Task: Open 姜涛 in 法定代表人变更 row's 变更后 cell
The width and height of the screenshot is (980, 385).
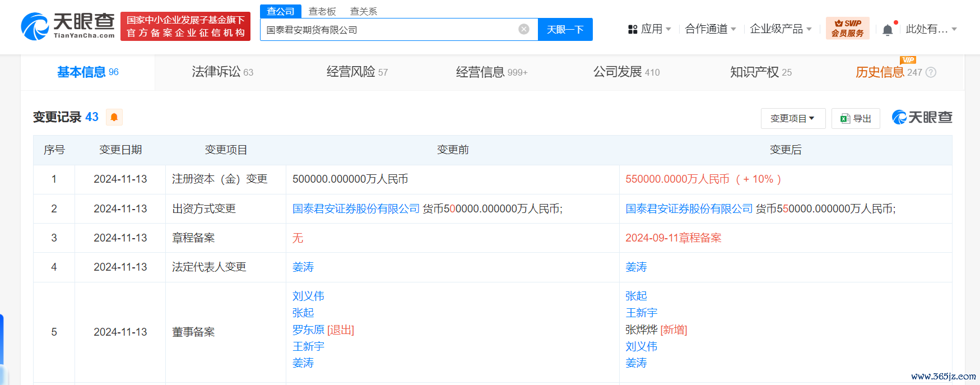Action: pos(636,267)
